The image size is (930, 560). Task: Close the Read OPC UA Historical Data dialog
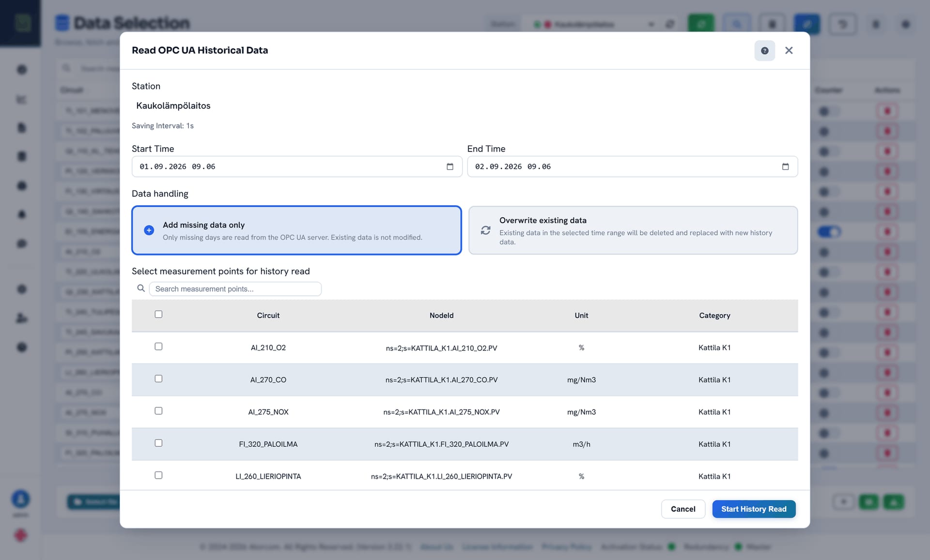[x=789, y=50]
